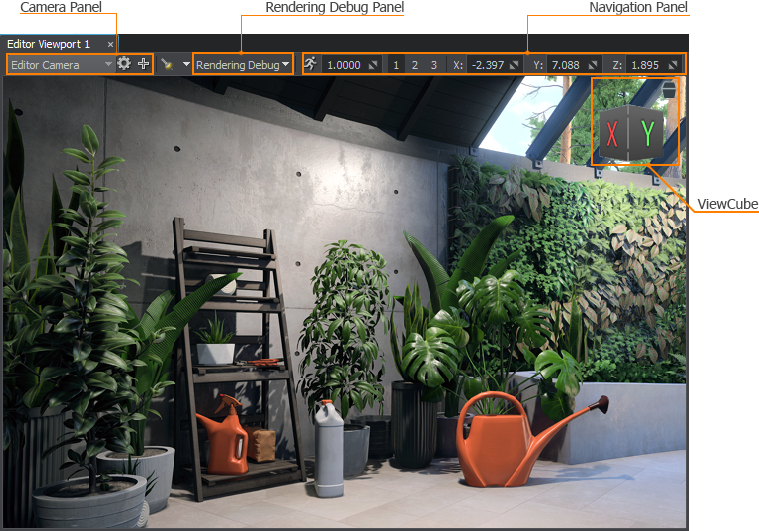Click the running man camera speed icon

click(311, 64)
